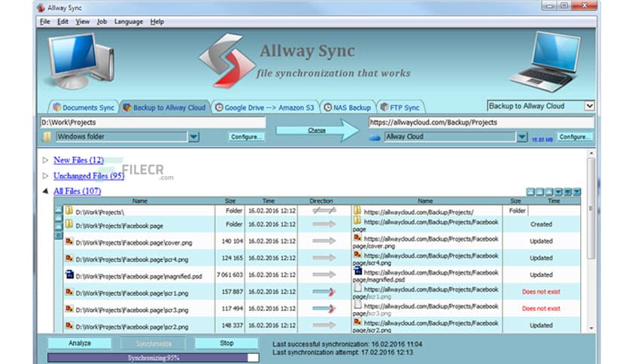Click the All Files (107) link
Viewport: 629px width, 364px height.
tap(77, 191)
